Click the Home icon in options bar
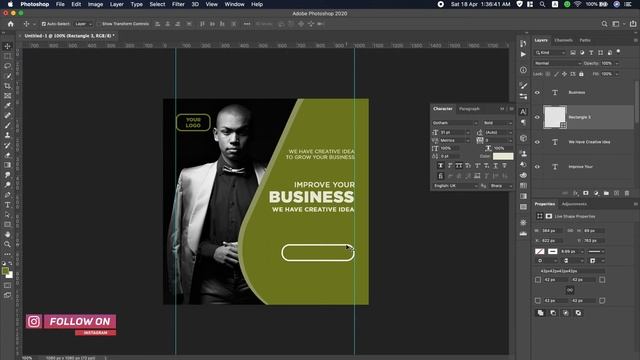 (11, 24)
